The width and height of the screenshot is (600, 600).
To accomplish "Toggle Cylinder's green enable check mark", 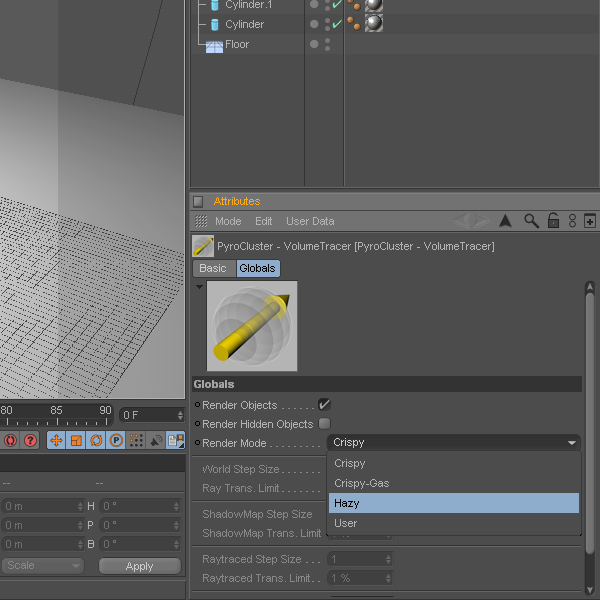I will [337, 24].
